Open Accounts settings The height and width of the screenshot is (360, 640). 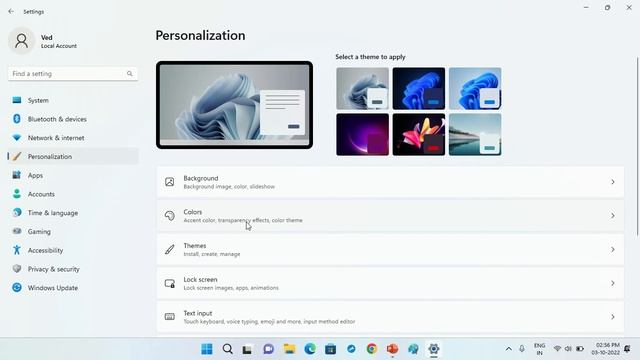pos(73,194)
